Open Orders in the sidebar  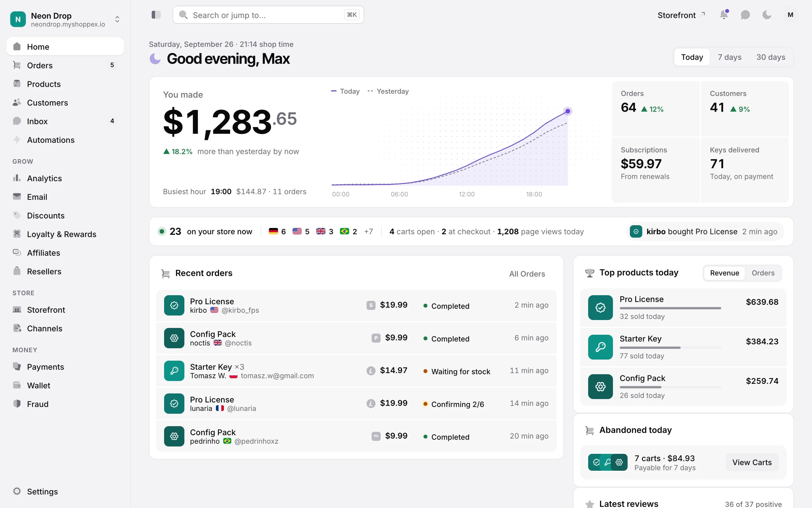coord(65,65)
